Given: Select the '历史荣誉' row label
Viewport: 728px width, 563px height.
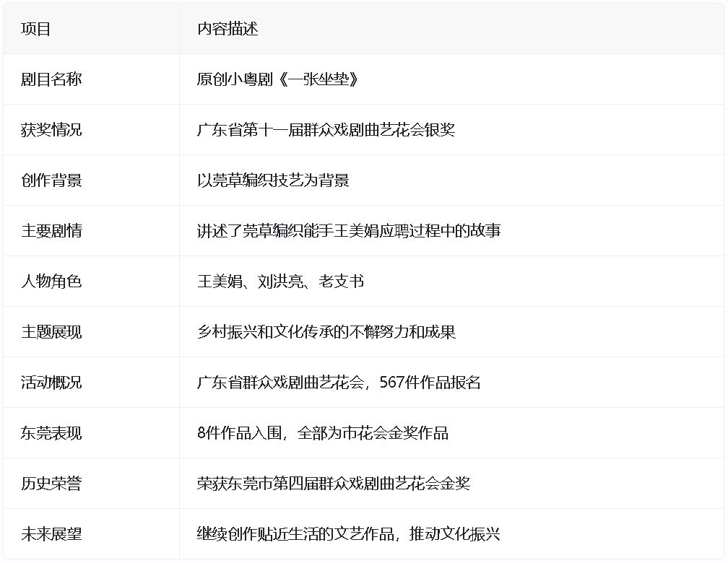Looking at the screenshot, I should tap(51, 484).
